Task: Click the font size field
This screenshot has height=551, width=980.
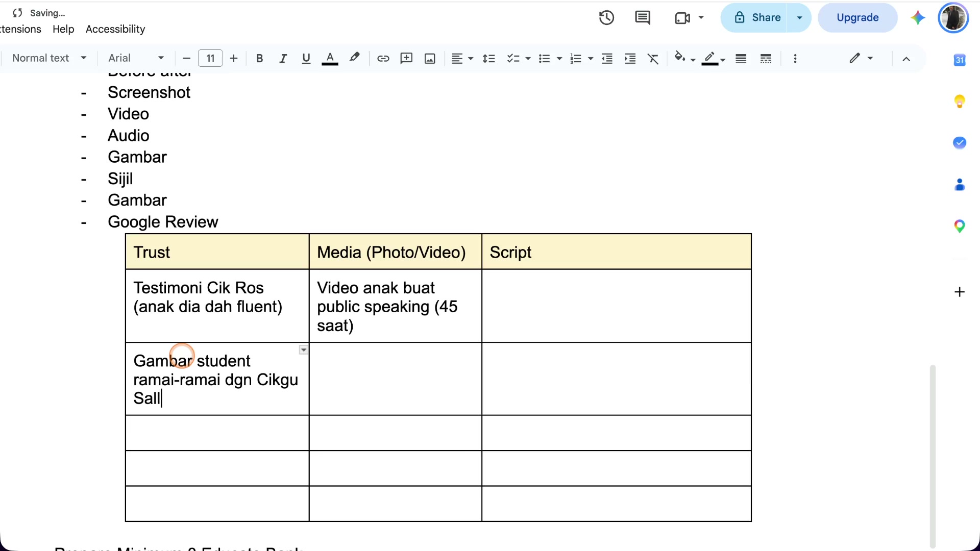Action: click(210, 58)
